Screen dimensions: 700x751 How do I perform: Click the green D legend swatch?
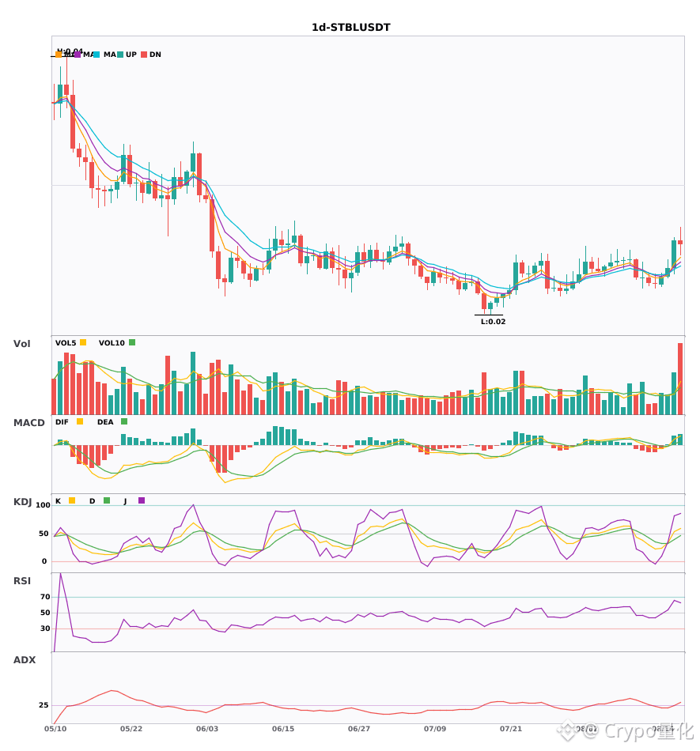click(107, 500)
